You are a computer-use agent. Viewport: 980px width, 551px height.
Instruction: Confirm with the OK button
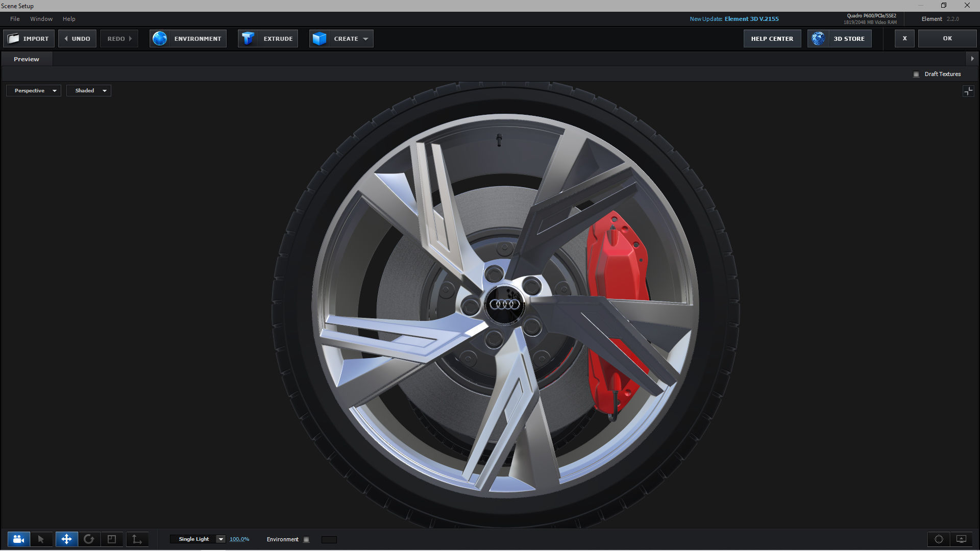pos(947,39)
